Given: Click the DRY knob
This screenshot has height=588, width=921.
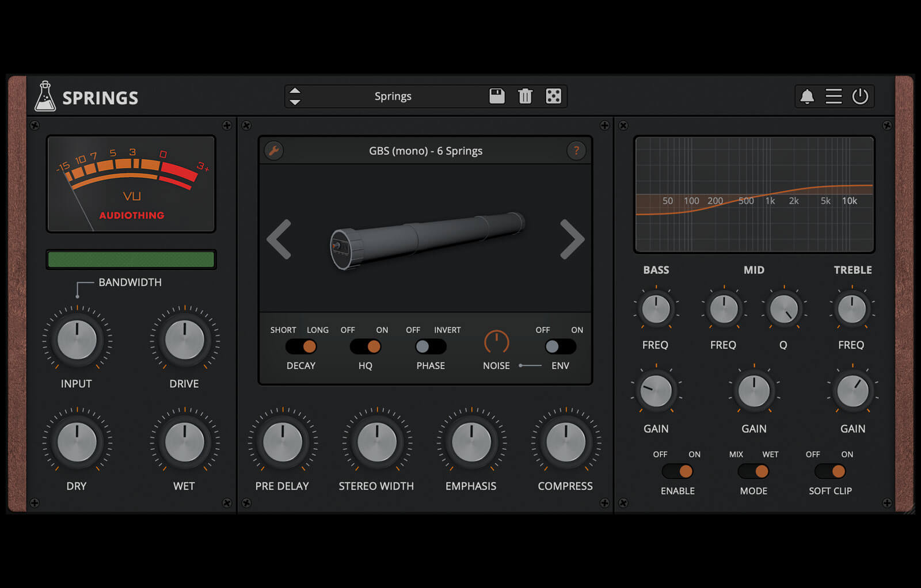Looking at the screenshot, I should pos(77,442).
